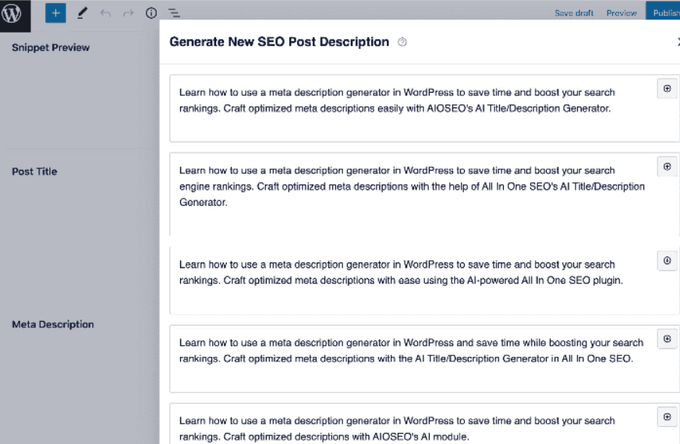Click the Redo arrow
Image resolution: width=680 pixels, height=444 pixels.
click(x=127, y=14)
